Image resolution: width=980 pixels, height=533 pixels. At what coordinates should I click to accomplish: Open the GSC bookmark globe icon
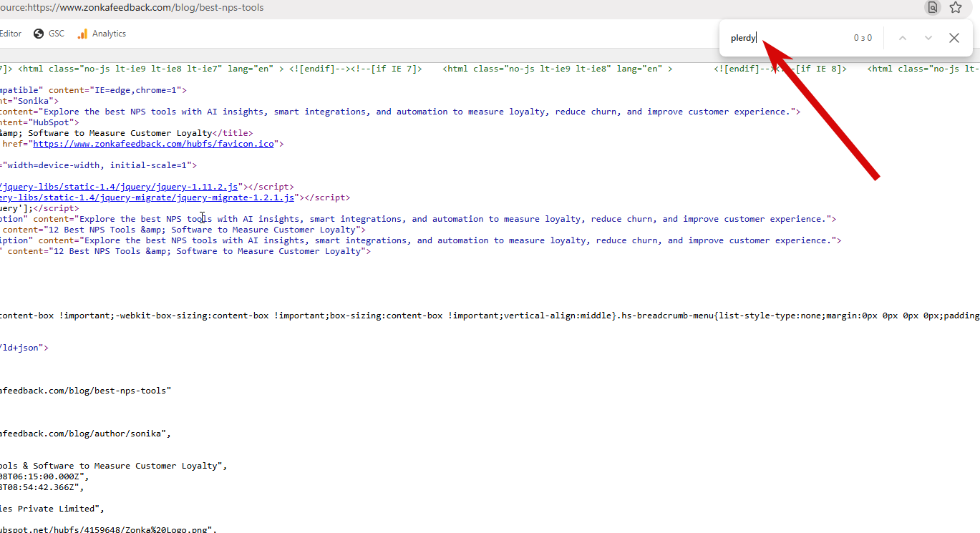39,34
